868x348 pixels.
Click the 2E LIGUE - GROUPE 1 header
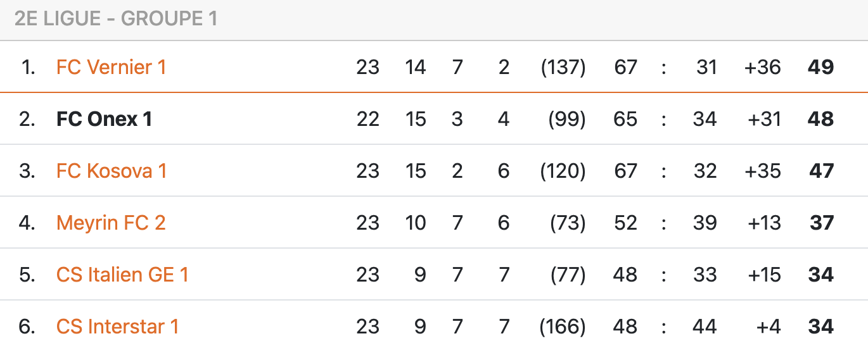(x=116, y=19)
